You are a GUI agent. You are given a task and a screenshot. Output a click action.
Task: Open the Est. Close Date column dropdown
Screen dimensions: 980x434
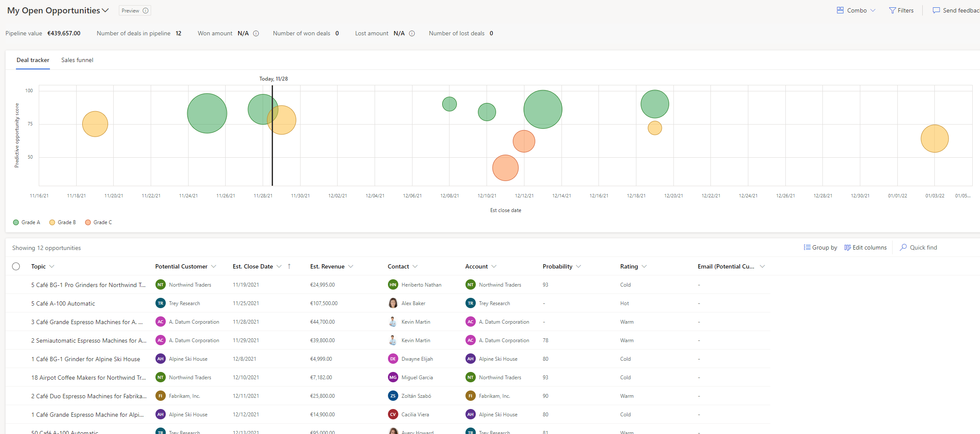tap(280, 266)
